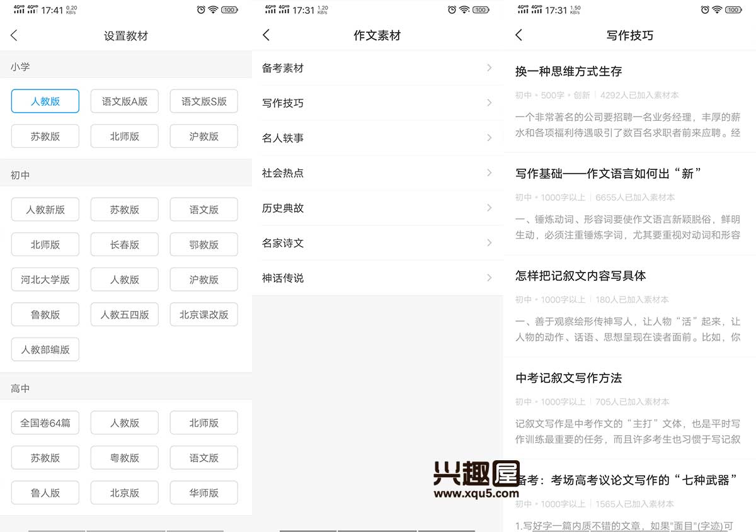The width and height of the screenshot is (756, 532).
Task: Choose the 北京版 textbook
Action: coord(125,493)
